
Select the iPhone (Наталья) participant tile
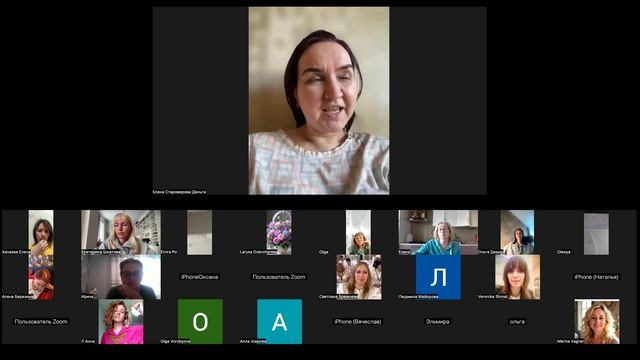pos(596,277)
